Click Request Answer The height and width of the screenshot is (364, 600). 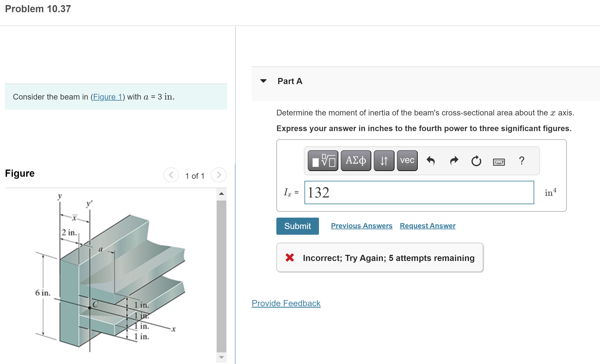[427, 226]
